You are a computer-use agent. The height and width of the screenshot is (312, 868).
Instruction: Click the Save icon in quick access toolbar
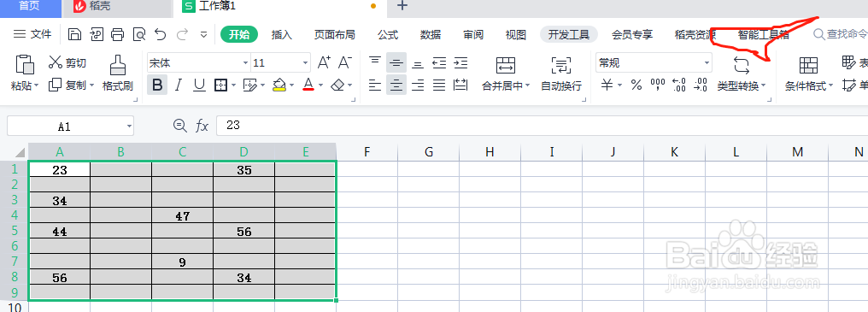tap(74, 35)
